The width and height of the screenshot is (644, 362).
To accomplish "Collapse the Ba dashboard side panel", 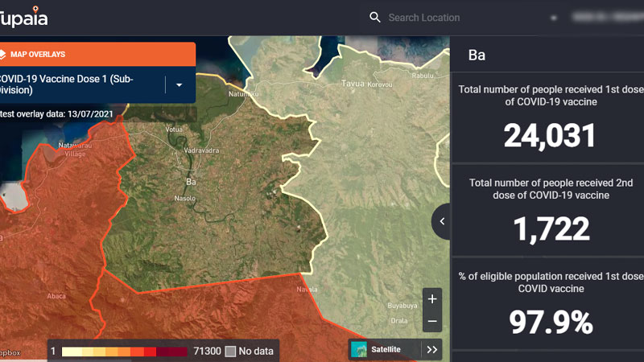I will click(441, 221).
